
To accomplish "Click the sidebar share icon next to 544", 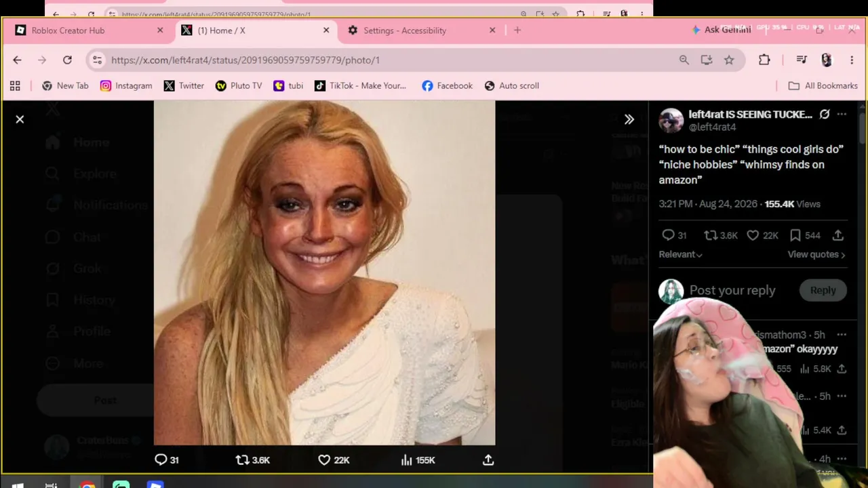I will 838,235.
